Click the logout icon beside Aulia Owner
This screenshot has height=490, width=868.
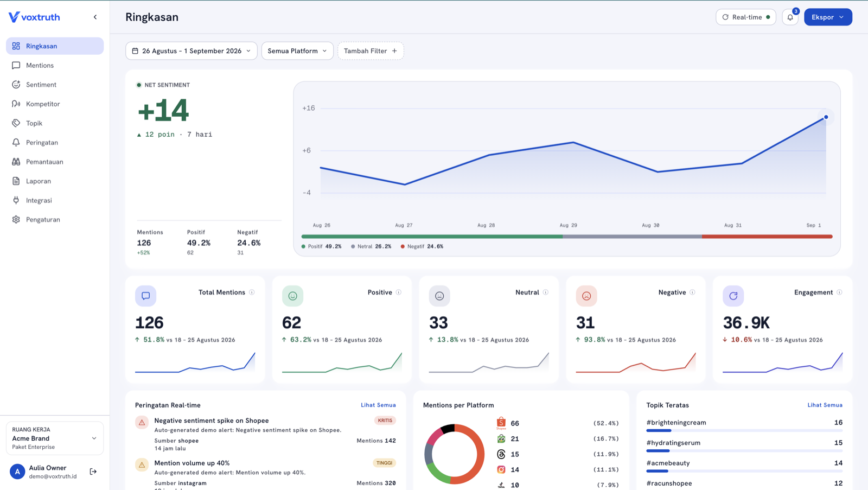click(93, 472)
